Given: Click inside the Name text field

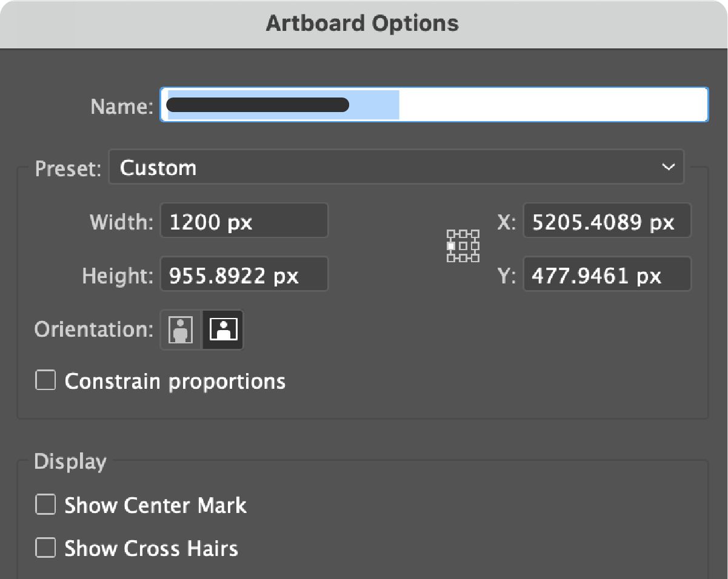Looking at the screenshot, I should click(433, 104).
